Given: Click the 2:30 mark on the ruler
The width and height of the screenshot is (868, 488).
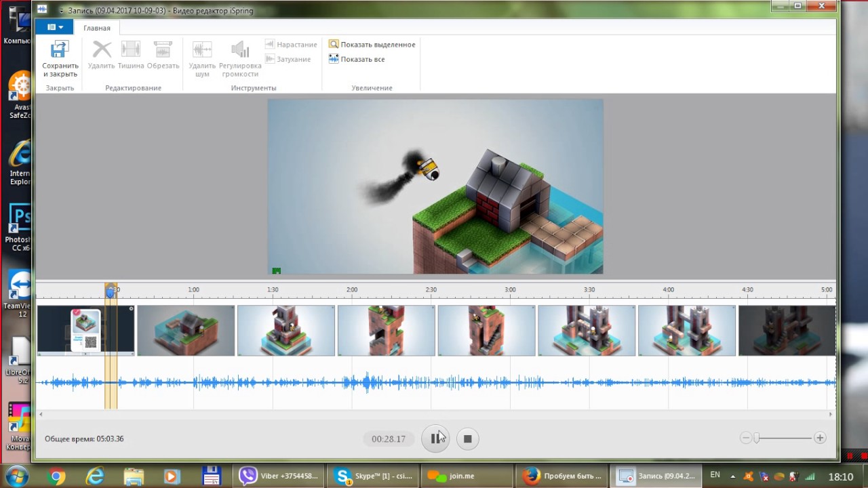Looking at the screenshot, I should click(431, 289).
